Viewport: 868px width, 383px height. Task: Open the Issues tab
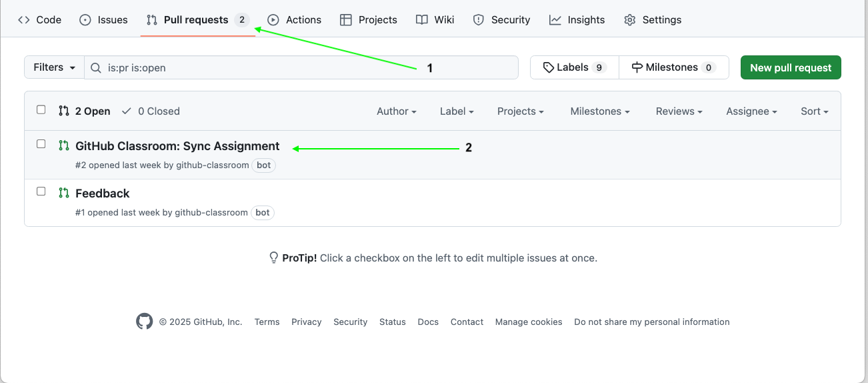(103, 20)
